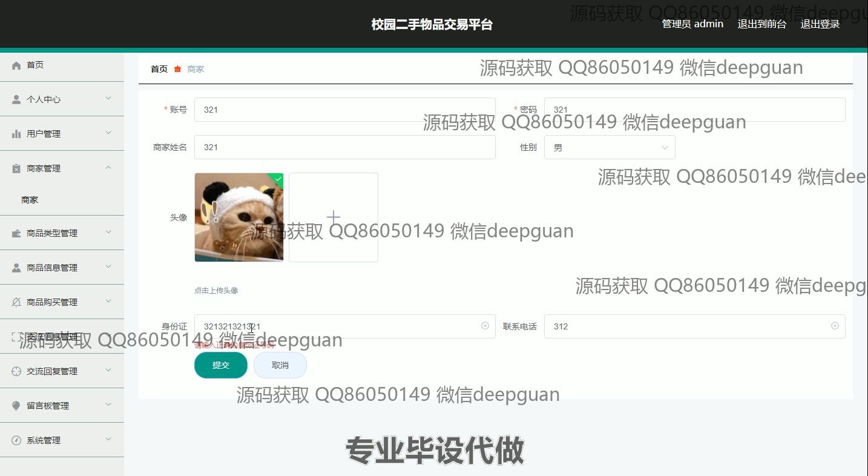Open the 用户管理 sidebar menu
The width and height of the screenshot is (868, 476).
[x=62, y=134]
